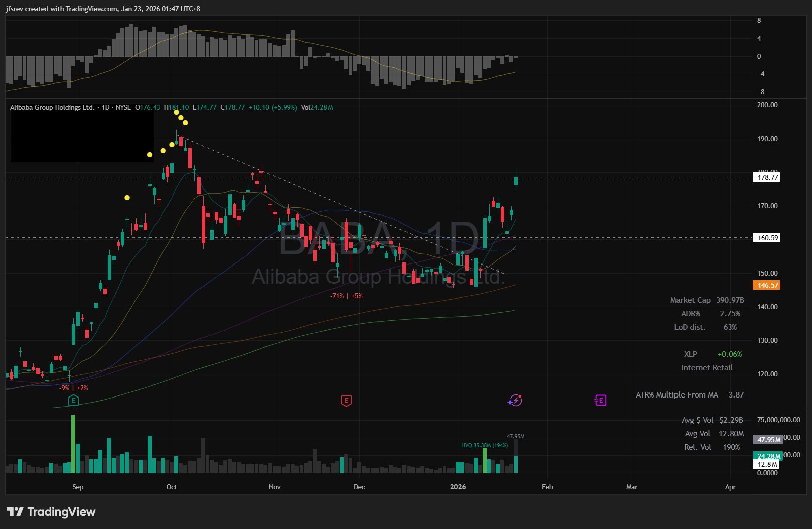The height and width of the screenshot is (529, 812).
Task: Click the 47.95M volume axis label
Action: (767, 440)
